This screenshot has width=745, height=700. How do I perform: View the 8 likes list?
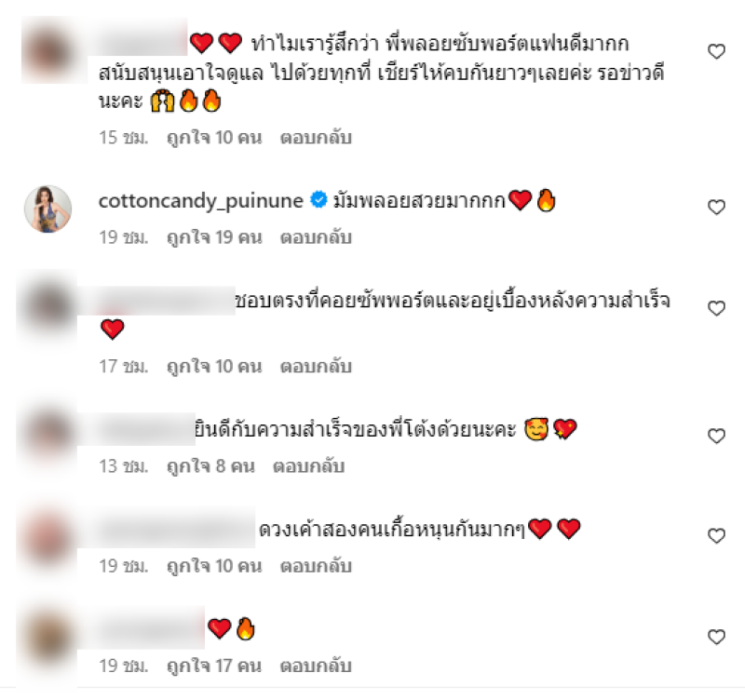click(210, 465)
